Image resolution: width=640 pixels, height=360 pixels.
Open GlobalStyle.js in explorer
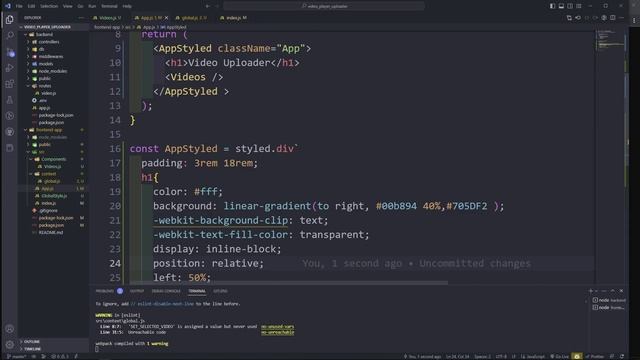[53, 196]
